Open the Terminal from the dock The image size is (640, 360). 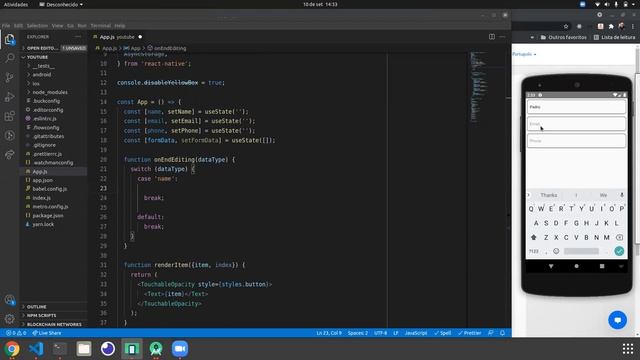(x=60, y=349)
